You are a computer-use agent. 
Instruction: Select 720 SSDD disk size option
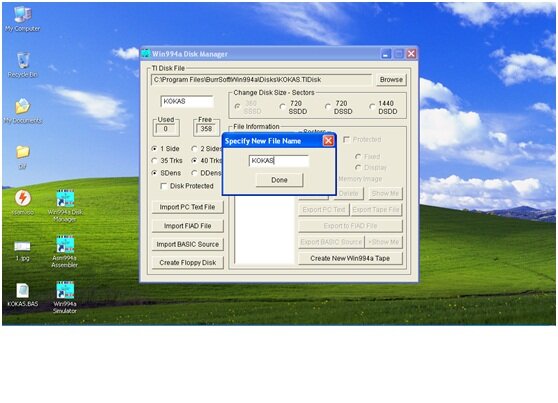(x=282, y=107)
